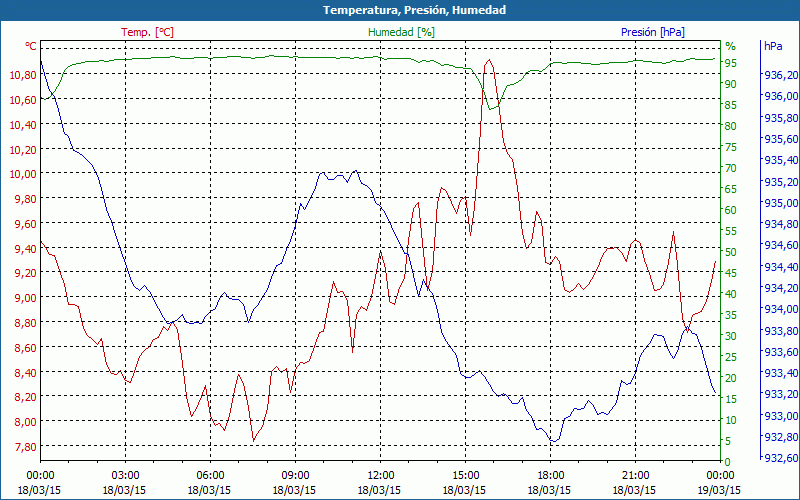Click the 9,20 temperature axis value
The image size is (800, 500).
[25, 273]
